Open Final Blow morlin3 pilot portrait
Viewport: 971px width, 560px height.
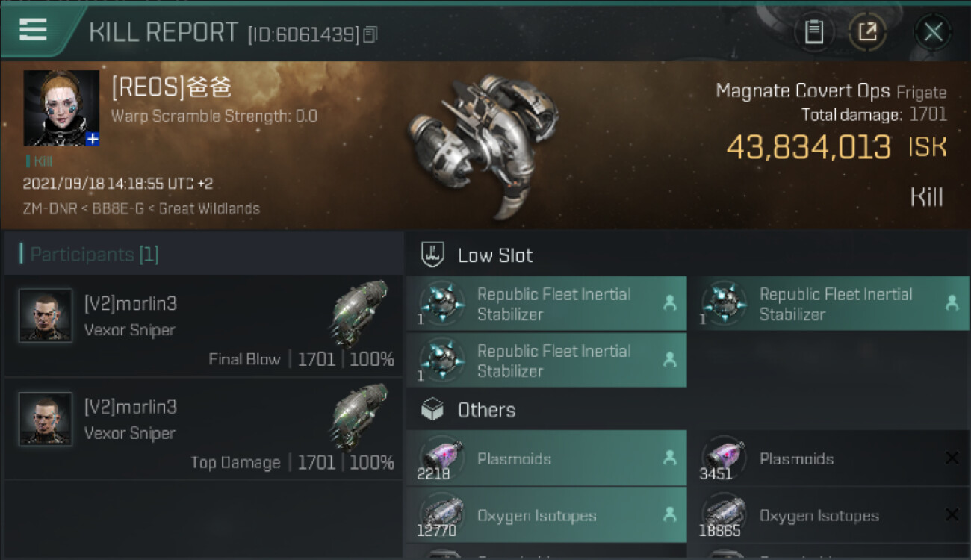(46, 315)
